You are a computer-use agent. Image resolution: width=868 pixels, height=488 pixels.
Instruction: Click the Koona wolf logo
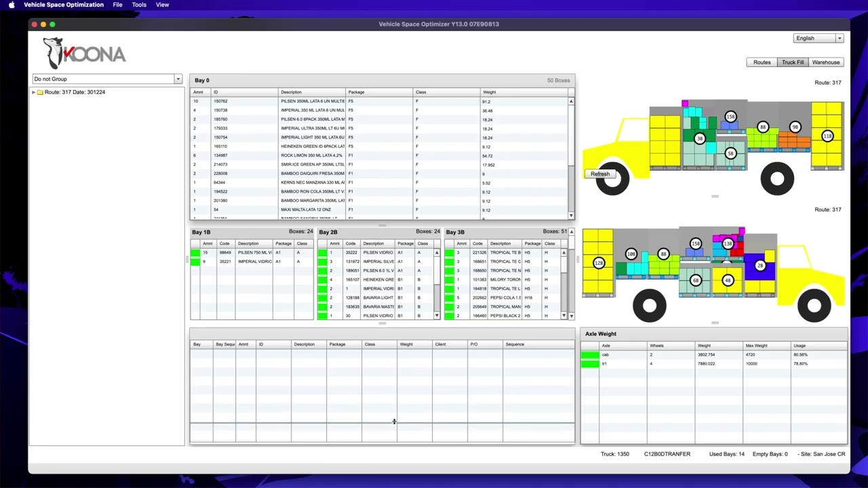(84, 53)
